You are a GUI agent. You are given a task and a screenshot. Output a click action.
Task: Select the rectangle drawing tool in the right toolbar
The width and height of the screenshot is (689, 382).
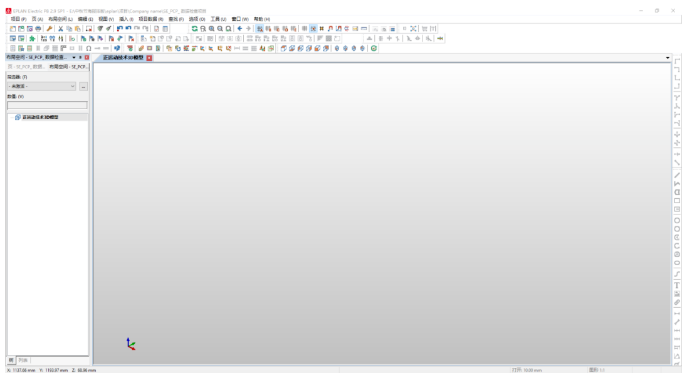[x=677, y=201]
